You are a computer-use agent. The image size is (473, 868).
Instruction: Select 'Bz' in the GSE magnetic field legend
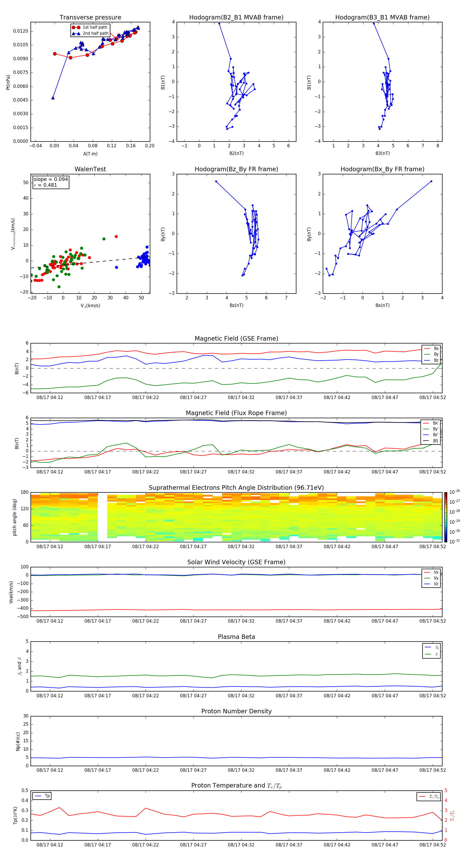pos(431,360)
